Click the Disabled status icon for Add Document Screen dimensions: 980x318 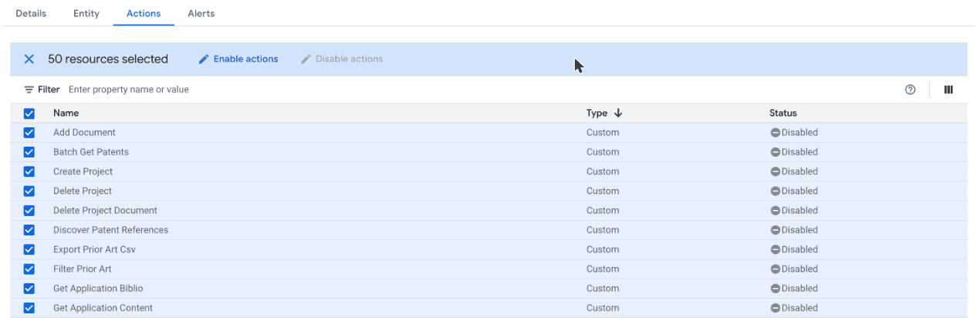click(x=776, y=133)
